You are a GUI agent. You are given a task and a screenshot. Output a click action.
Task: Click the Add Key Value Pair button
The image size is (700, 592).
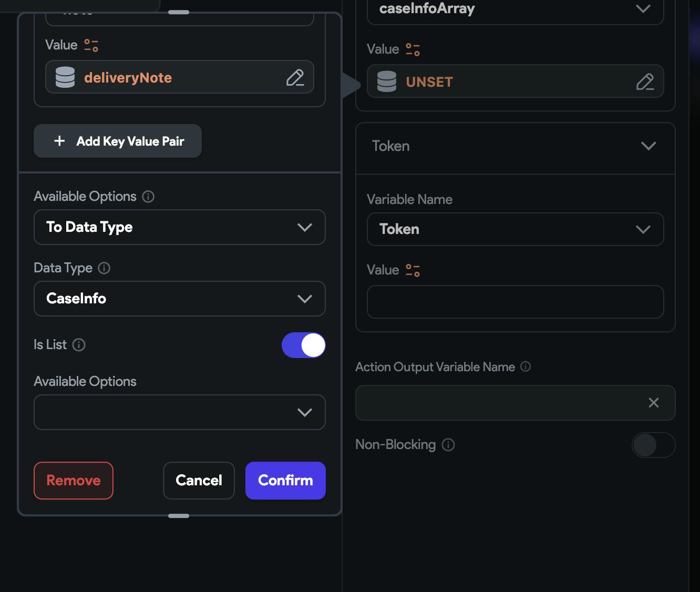[x=118, y=141]
